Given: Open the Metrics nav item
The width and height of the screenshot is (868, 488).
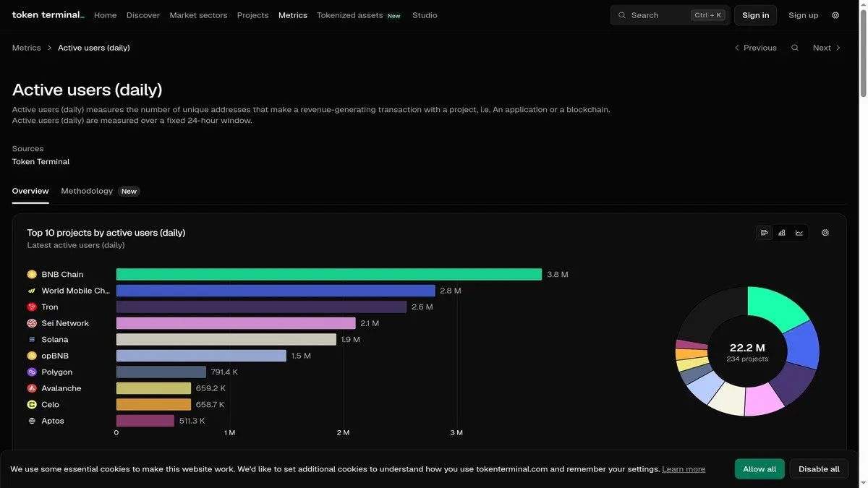Looking at the screenshot, I should coord(293,15).
